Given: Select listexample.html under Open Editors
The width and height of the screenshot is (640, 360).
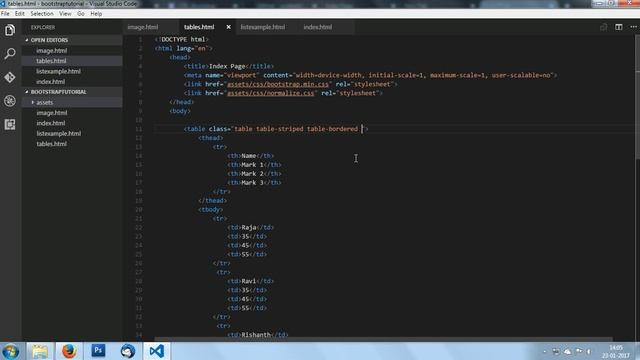Looking at the screenshot, I should [x=72, y=71].
